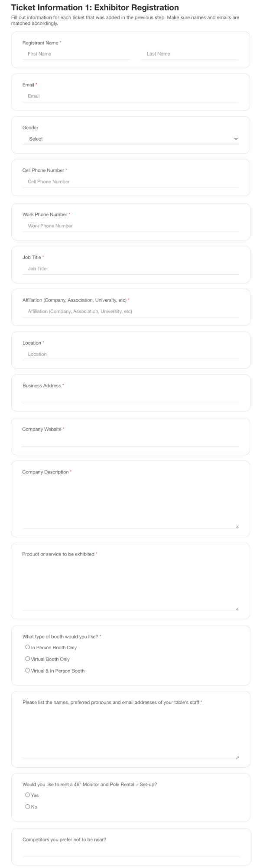
Task: Click the Business Address input line
Action: point(130,397)
